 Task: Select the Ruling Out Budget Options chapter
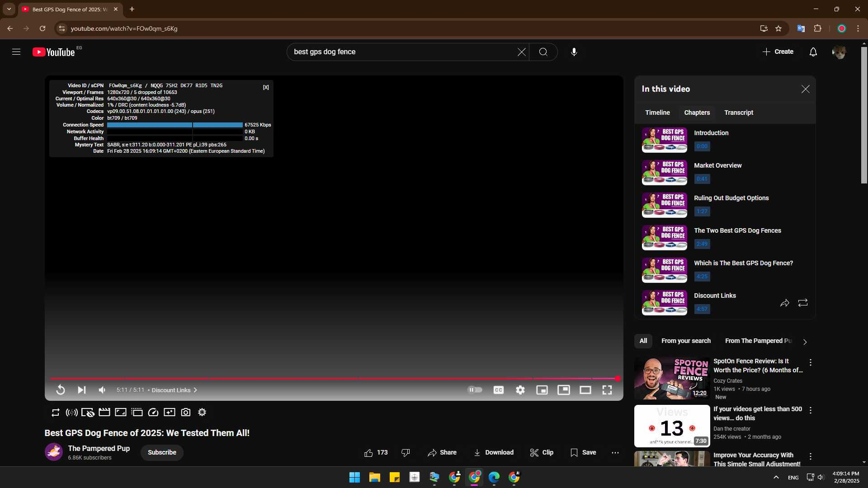pyautogui.click(x=725, y=205)
